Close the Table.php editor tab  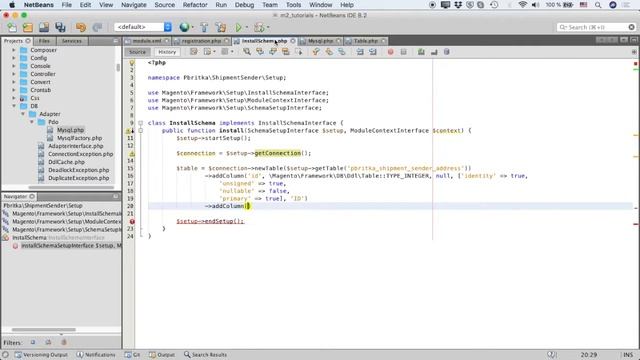point(383,41)
